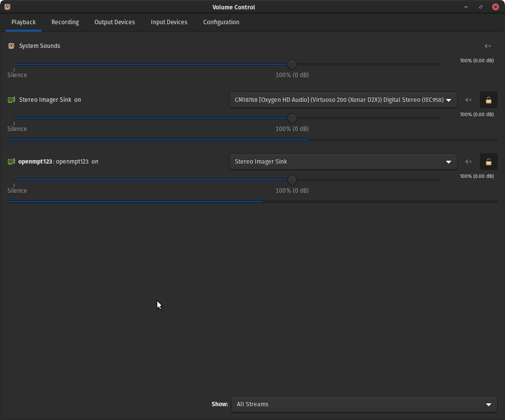
Task: Maximize the Volume Control window
Action: click(x=481, y=7)
